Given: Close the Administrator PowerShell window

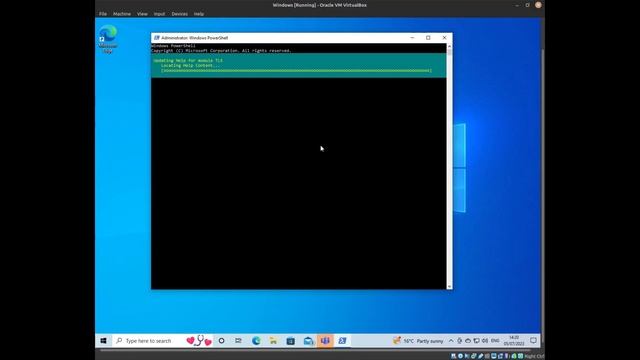Looking at the screenshot, I should pos(444,38).
